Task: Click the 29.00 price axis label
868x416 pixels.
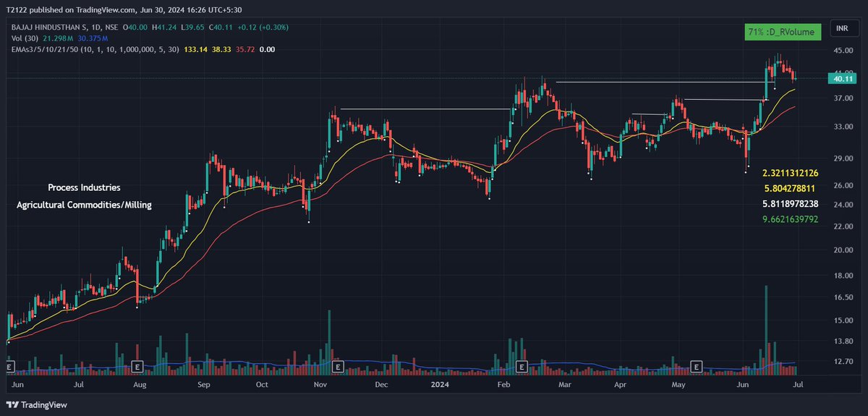Action: coord(843,158)
